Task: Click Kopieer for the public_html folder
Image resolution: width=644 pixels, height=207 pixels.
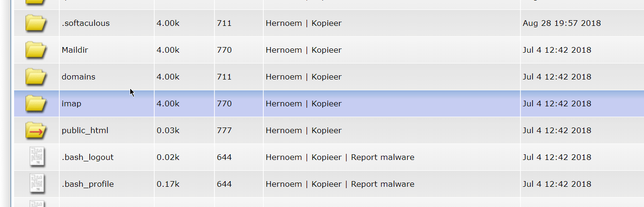Action: coord(326,130)
